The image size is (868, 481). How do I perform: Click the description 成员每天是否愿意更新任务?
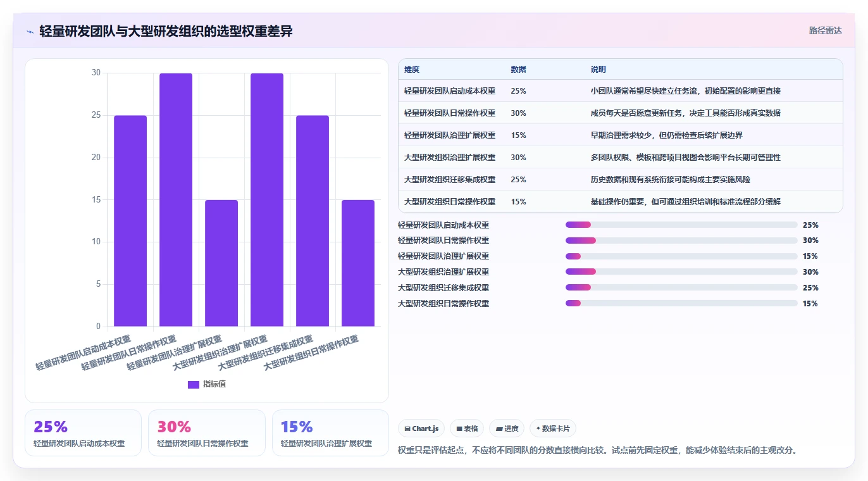pyautogui.click(x=686, y=113)
